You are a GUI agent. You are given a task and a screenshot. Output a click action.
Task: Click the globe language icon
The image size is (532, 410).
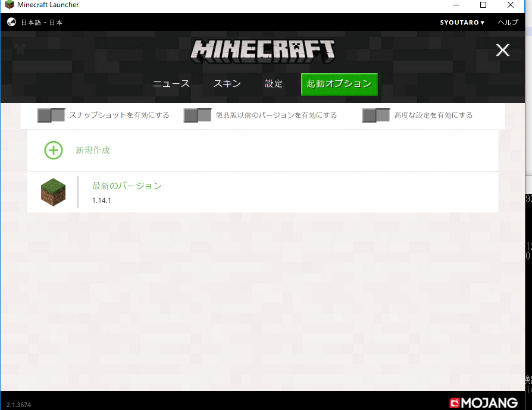coord(11,22)
